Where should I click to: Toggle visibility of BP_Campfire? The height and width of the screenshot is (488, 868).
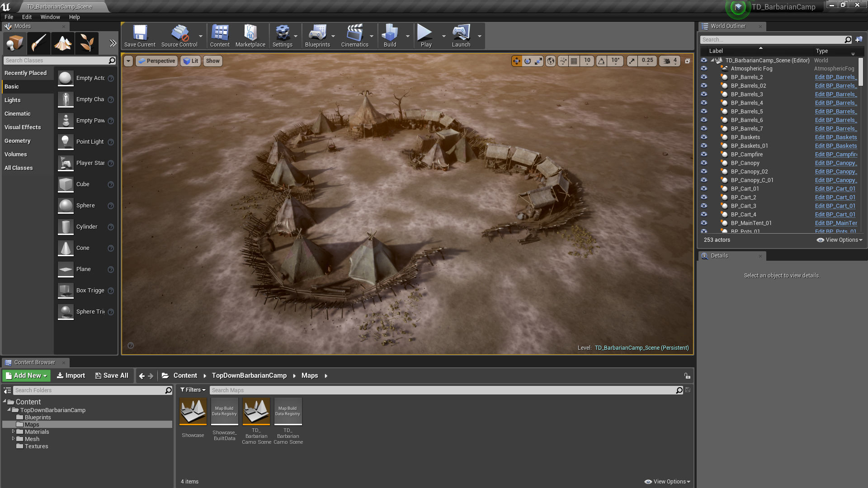704,155
